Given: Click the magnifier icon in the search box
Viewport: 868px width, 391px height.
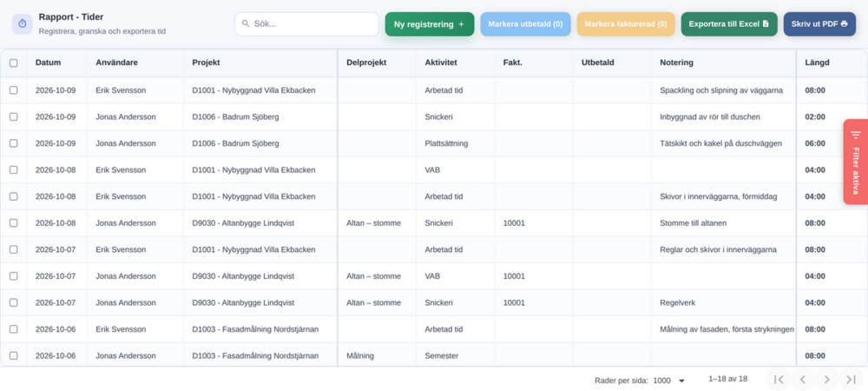Looking at the screenshot, I should coord(246,23).
